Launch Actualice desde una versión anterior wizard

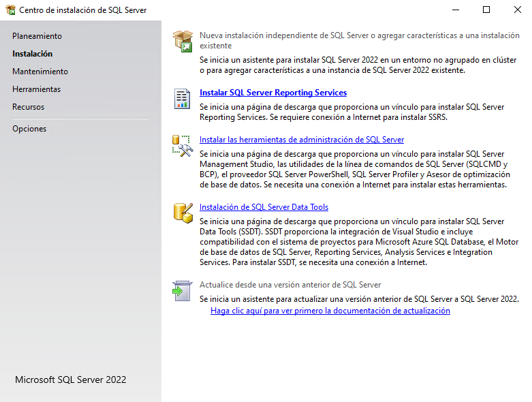click(x=290, y=285)
